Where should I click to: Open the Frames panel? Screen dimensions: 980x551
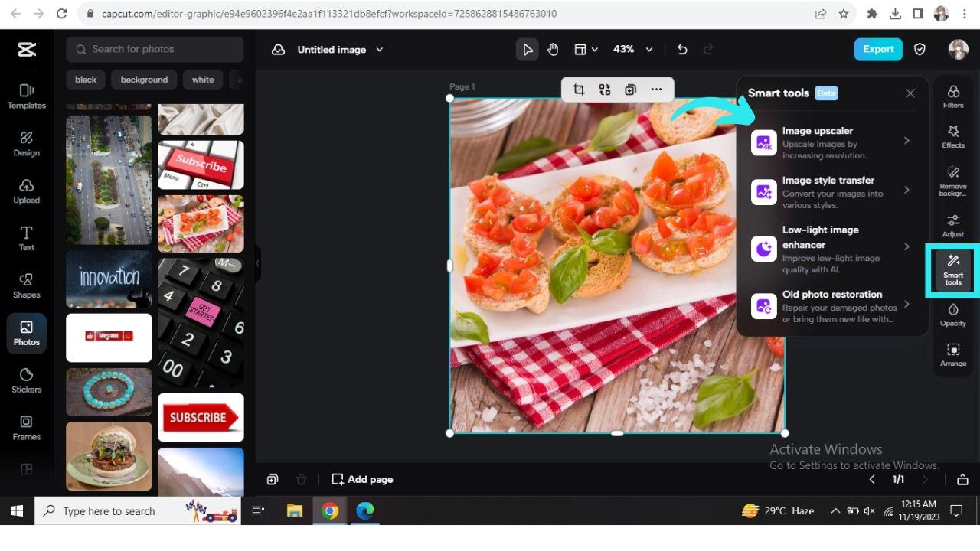(x=26, y=429)
